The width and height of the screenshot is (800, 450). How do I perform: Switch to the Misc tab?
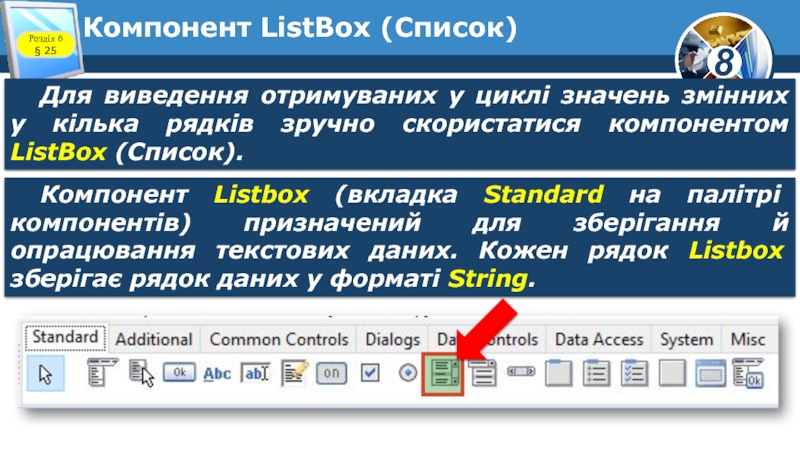coord(747,339)
